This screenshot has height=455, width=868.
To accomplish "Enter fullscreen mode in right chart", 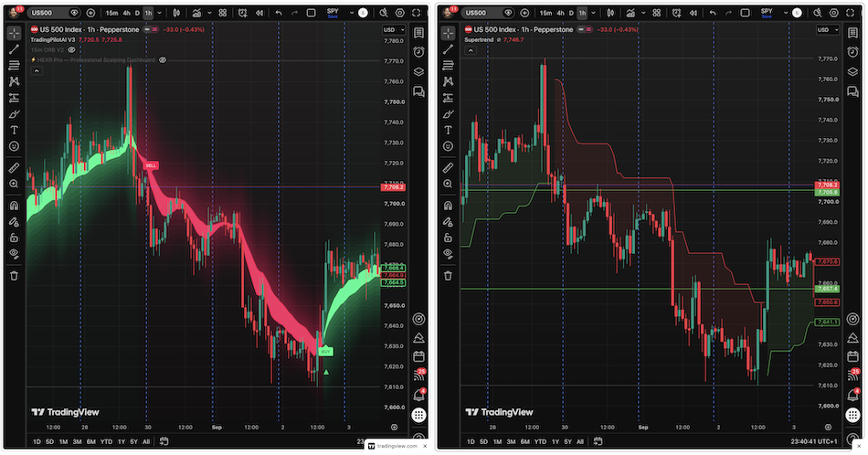I will click(850, 13).
